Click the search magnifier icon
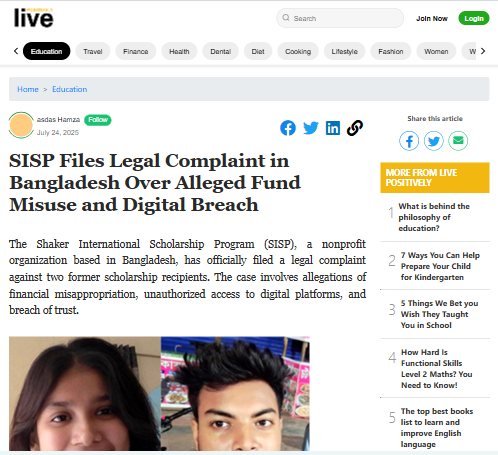 click(x=286, y=18)
